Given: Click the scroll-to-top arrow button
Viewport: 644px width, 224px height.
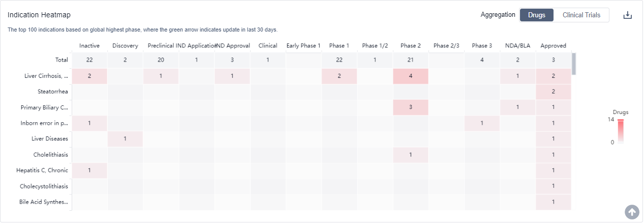Looking at the screenshot, I should click(x=632, y=212).
